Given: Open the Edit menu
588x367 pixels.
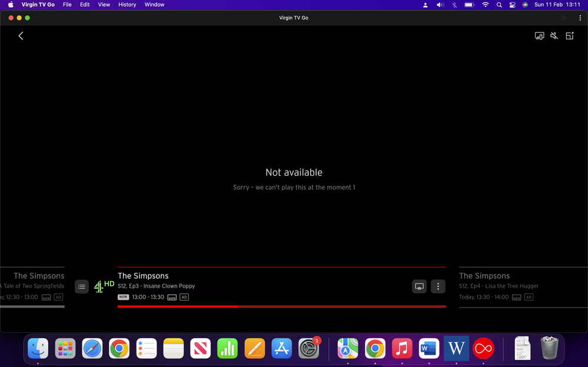Looking at the screenshot, I should 85,5.
